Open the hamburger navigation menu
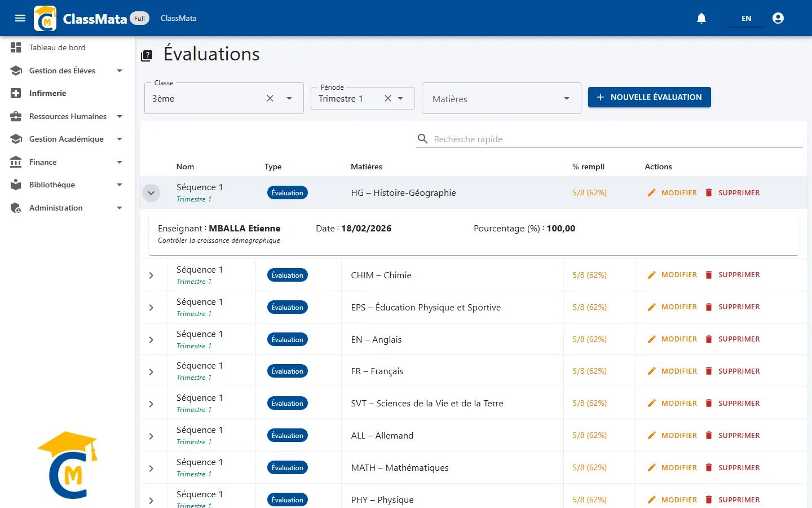This screenshot has width=812, height=508. 20,18
